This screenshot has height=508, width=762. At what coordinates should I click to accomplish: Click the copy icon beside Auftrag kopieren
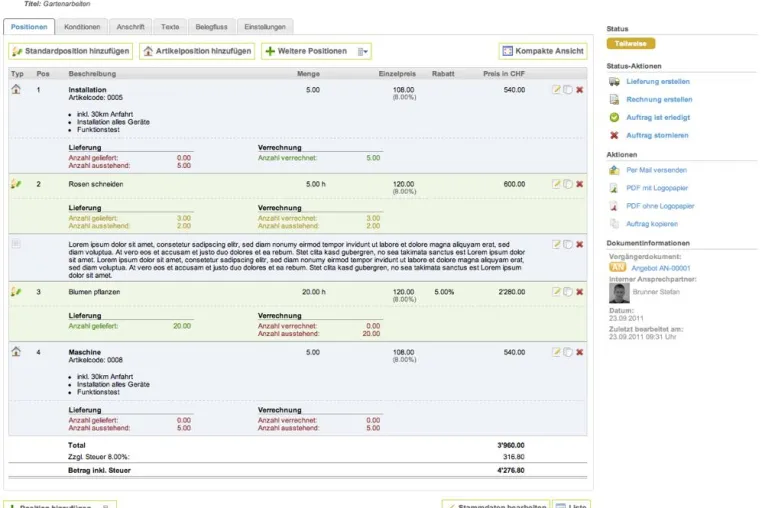[614, 224]
